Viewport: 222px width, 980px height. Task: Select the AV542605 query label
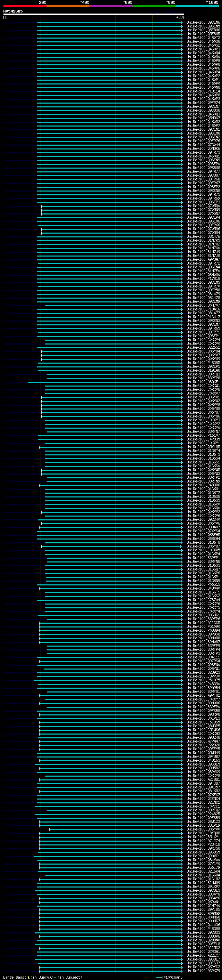coord(13,11)
